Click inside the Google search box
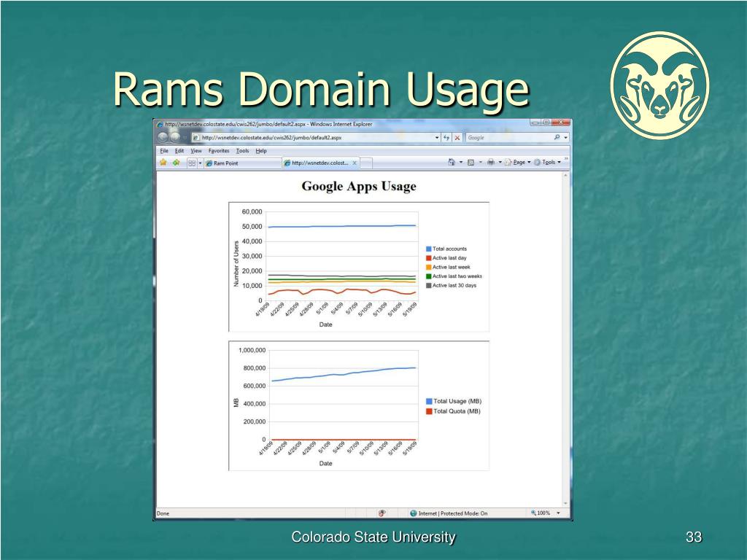The image size is (747, 560). pyautogui.click(x=507, y=137)
